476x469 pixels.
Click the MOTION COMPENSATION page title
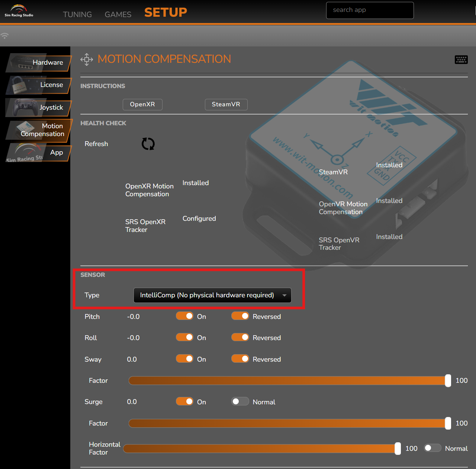tap(164, 59)
